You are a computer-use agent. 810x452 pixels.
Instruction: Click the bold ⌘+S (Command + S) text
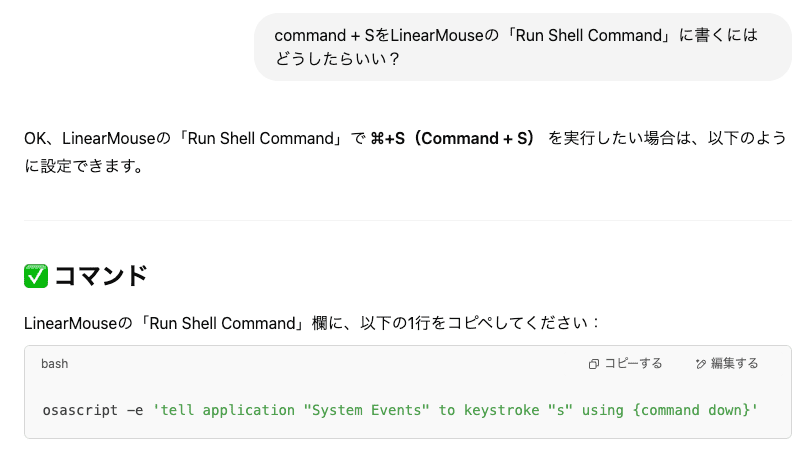(x=453, y=138)
